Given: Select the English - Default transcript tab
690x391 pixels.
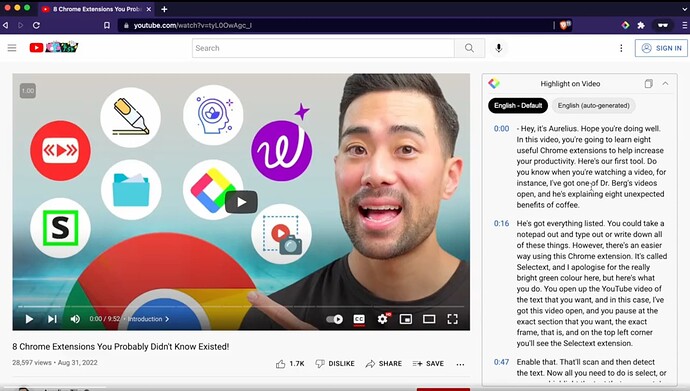Looking at the screenshot, I should (x=518, y=106).
